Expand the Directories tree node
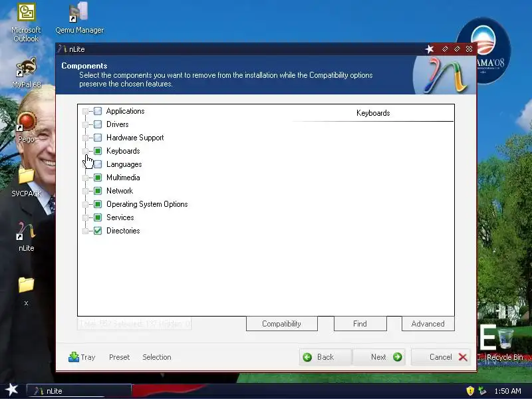The height and width of the screenshot is (399, 532). (85, 231)
